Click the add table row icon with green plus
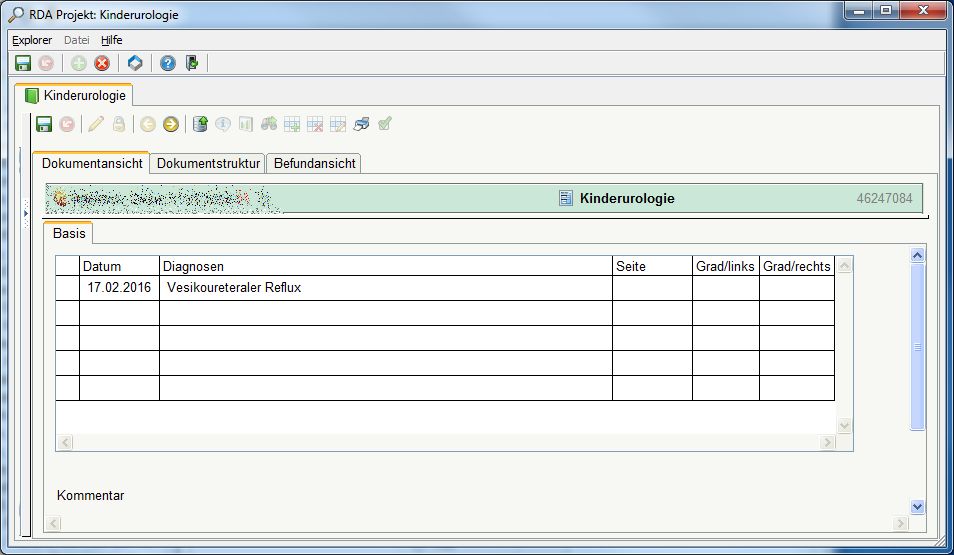The image size is (954, 555). pos(292,124)
